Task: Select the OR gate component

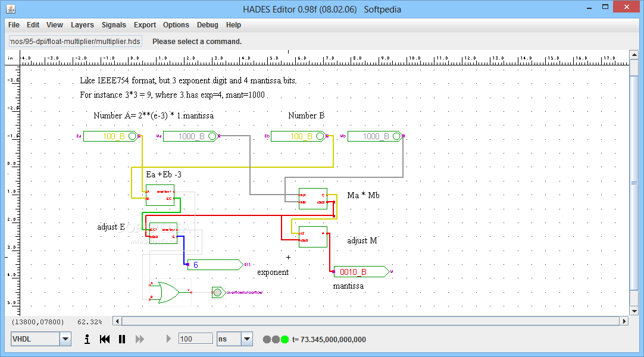Action: pos(169,293)
